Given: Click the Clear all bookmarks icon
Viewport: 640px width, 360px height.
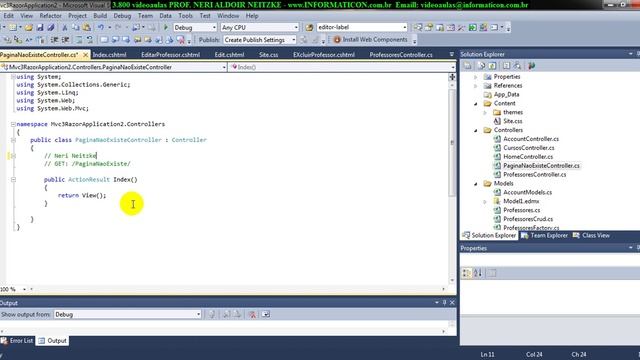Looking at the screenshot, I should pos(181,40).
